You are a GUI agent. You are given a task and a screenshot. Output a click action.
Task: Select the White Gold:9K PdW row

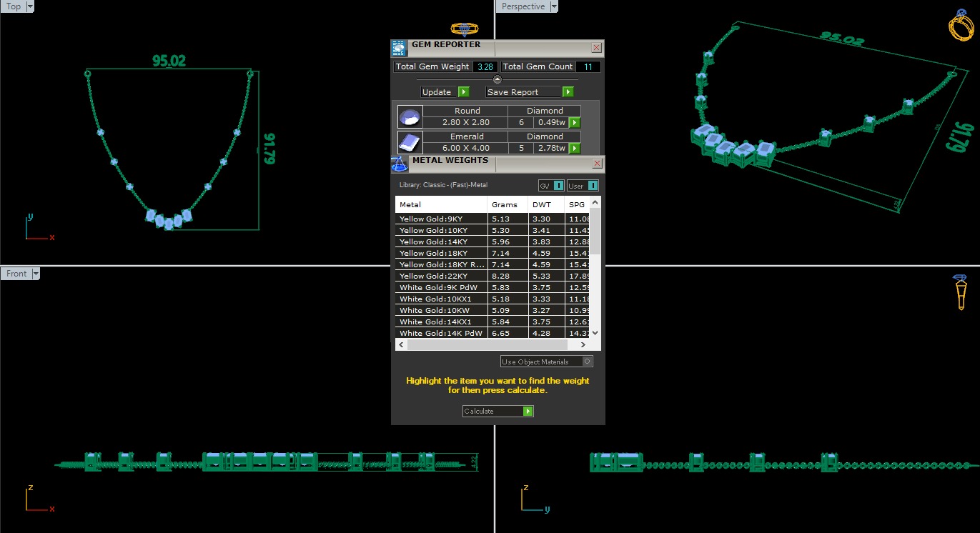coord(493,287)
